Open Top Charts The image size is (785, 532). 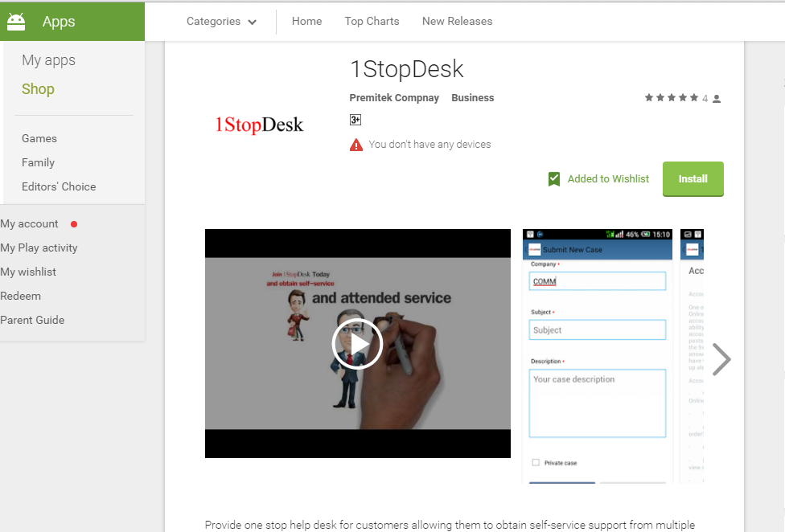[372, 21]
